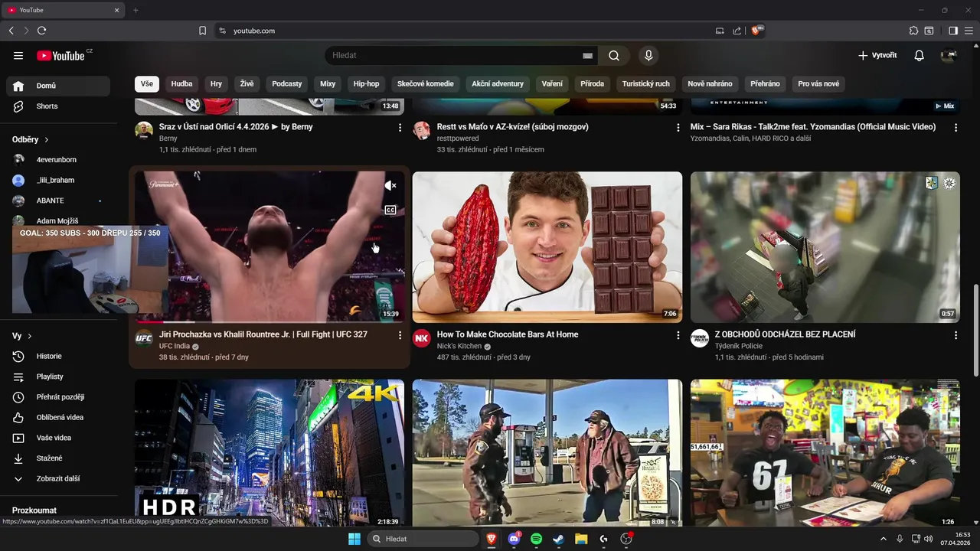980x551 pixels.
Task: Toggle the browser sidebar panel
Action: pyautogui.click(x=953, y=31)
